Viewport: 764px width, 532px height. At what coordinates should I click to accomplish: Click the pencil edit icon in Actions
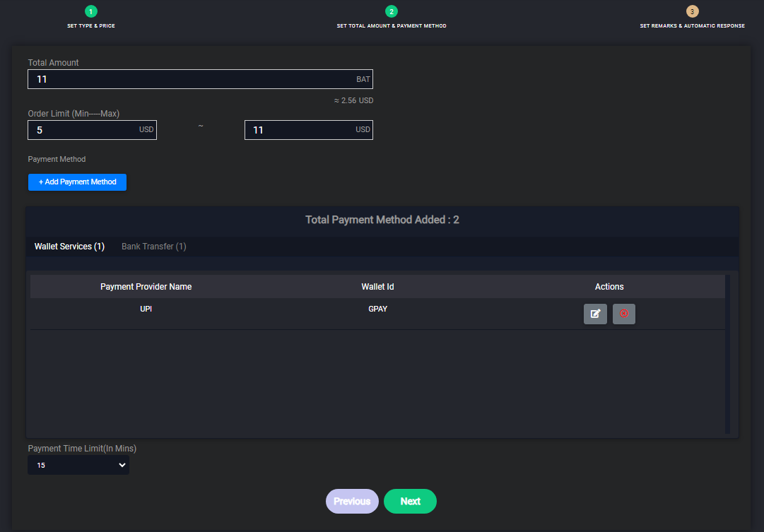coord(595,314)
